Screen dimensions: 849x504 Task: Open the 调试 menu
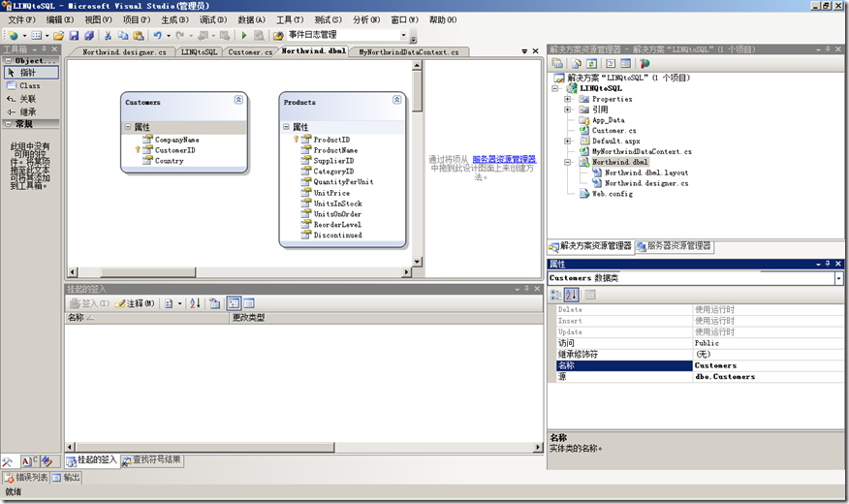(213, 19)
